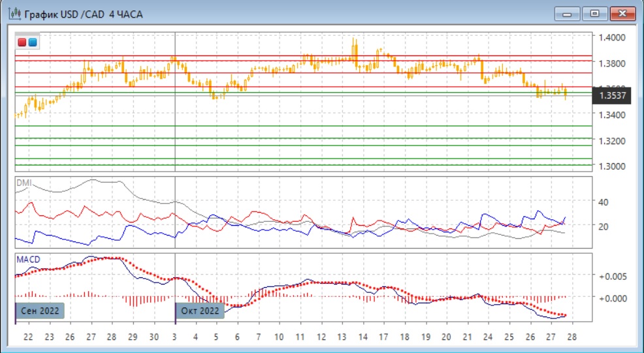This screenshot has height=353, width=644.
Task: Select the DMI indicator label
Action: [23, 183]
